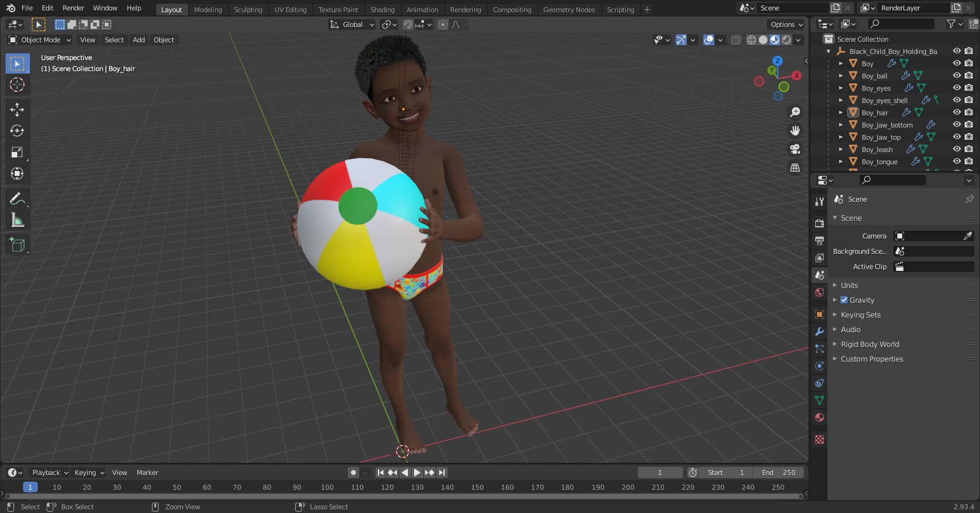980x513 pixels.
Task: Switch to Geometry Nodes workspace tab
Action: click(569, 10)
